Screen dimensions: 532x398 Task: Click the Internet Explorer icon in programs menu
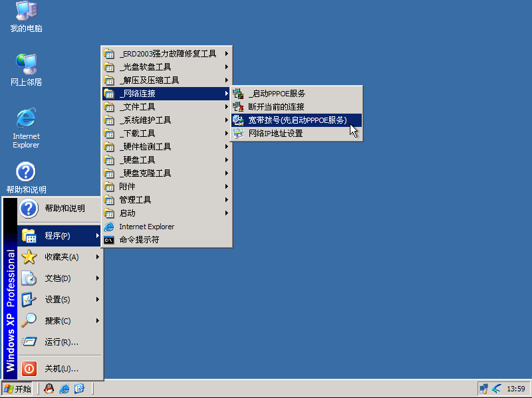coord(109,227)
